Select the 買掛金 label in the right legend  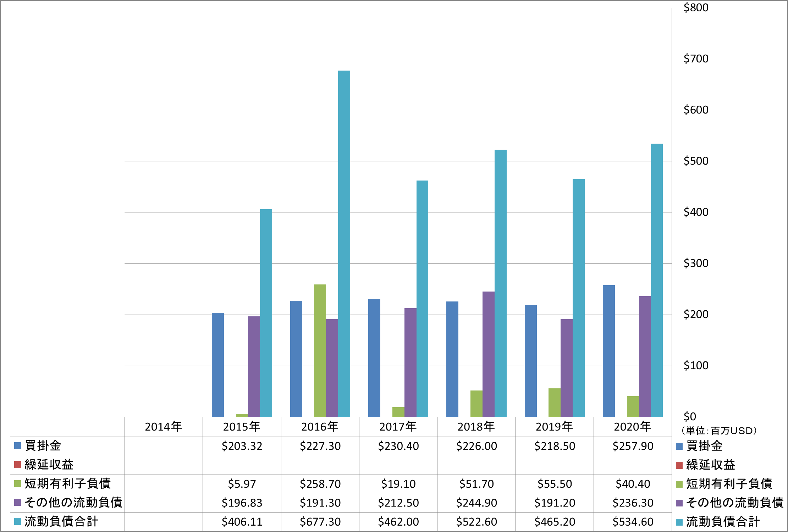(705, 446)
